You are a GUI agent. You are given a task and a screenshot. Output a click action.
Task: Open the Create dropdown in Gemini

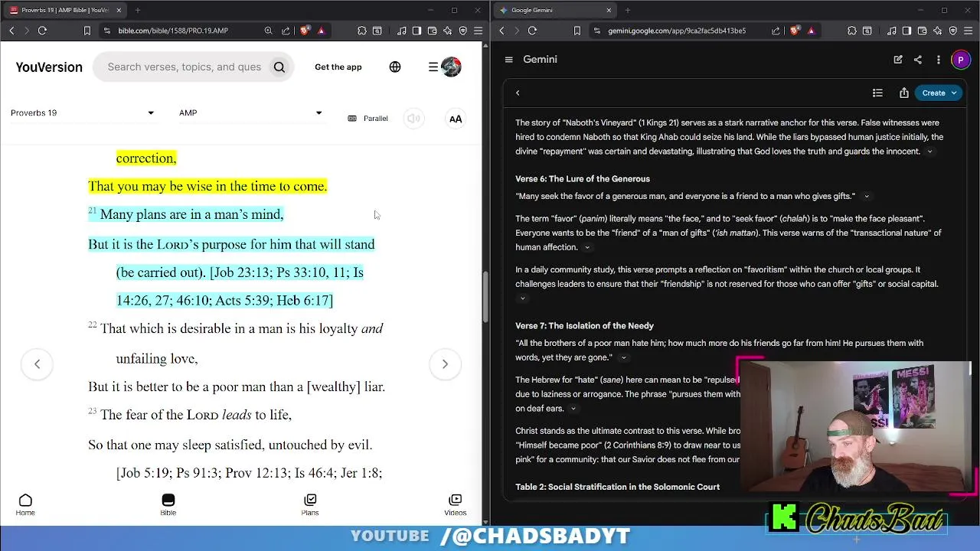(939, 93)
